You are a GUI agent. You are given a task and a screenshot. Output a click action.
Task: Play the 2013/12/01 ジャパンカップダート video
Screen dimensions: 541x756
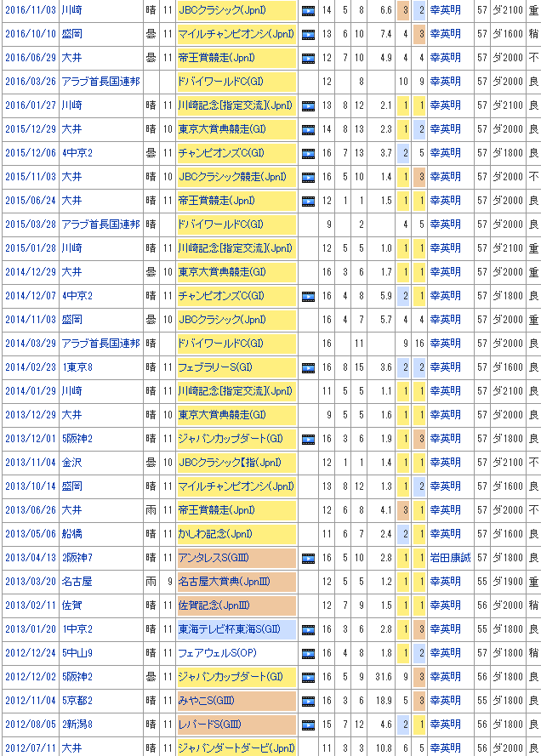(x=308, y=439)
